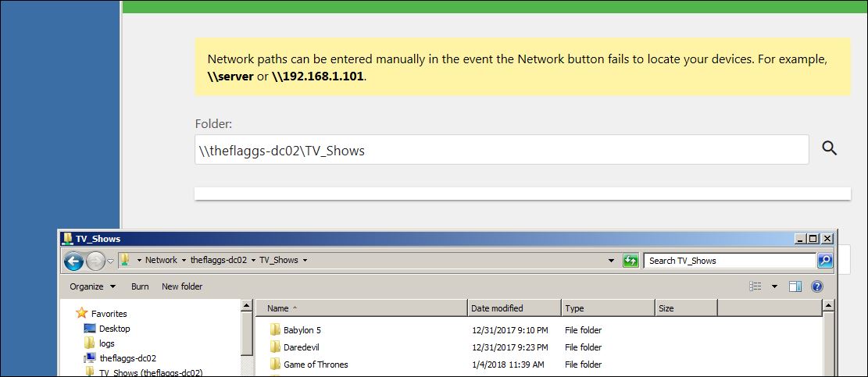The height and width of the screenshot is (377, 868).
Task: Show the preview pane
Action: [795, 286]
